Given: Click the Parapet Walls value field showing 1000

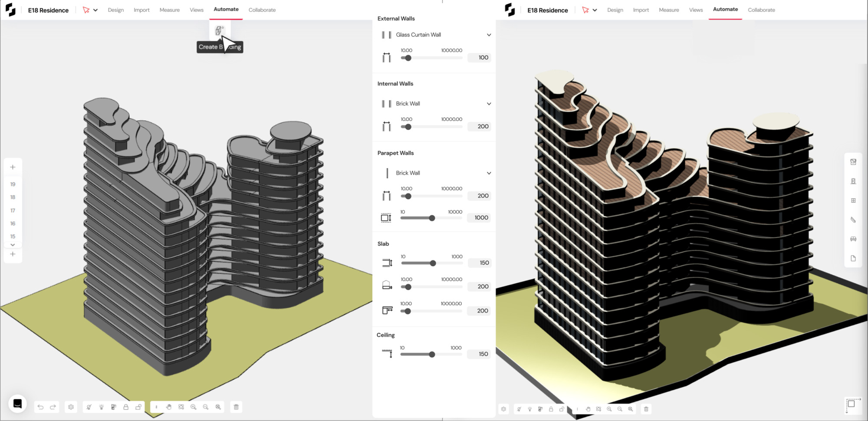Looking at the screenshot, I should point(479,217).
